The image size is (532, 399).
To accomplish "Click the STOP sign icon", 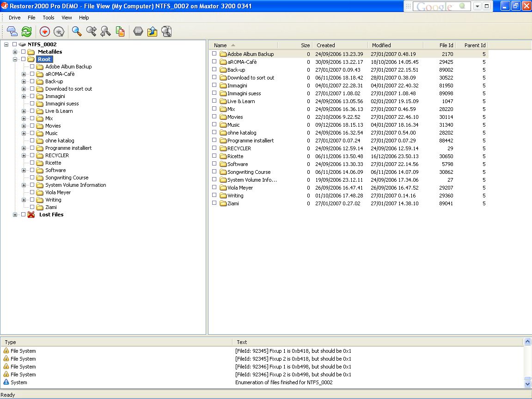I will (x=138, y=31).
